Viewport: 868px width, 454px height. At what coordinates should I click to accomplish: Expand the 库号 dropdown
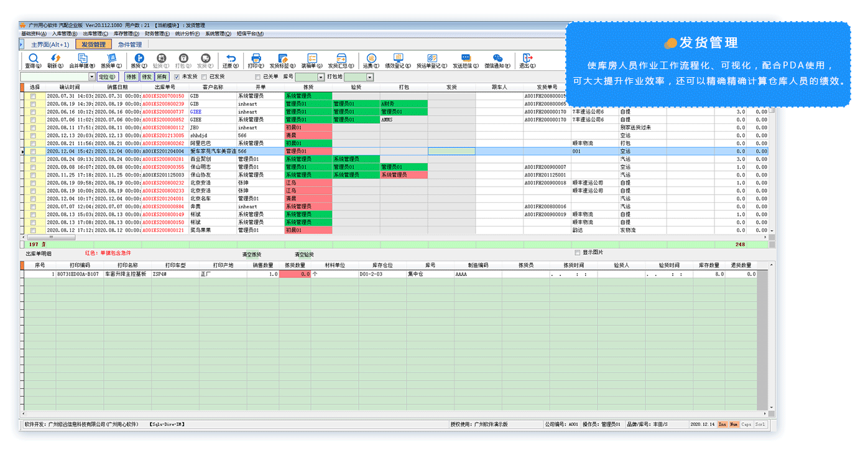point(321,77)
